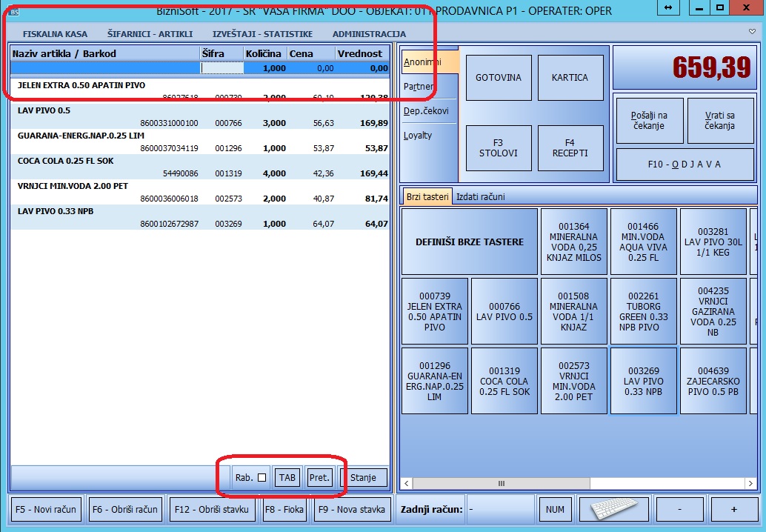This screenshot has width=766, height=532.
Task: Click Pošalji na čekanje button
Action: click(x=649, y=121)
